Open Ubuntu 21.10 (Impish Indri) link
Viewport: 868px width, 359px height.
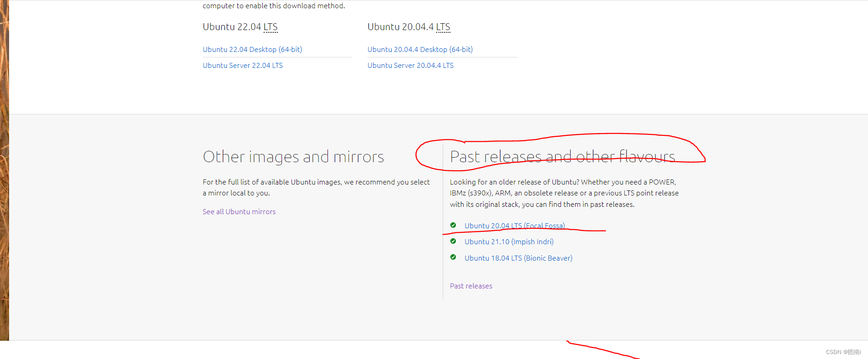coord(509,241)
